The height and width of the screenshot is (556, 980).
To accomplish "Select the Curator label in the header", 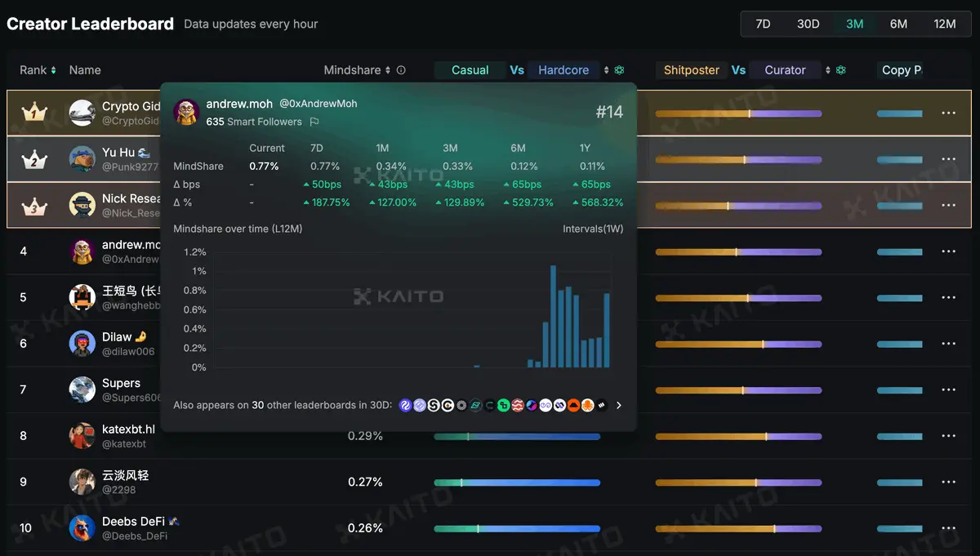I will [x=786, y=70].
